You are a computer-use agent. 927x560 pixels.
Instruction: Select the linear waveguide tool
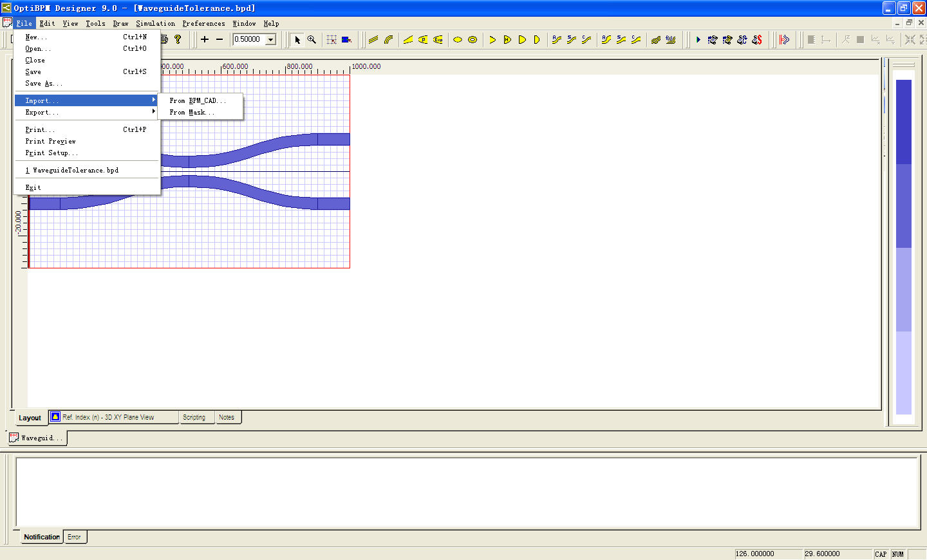[373, 39]
